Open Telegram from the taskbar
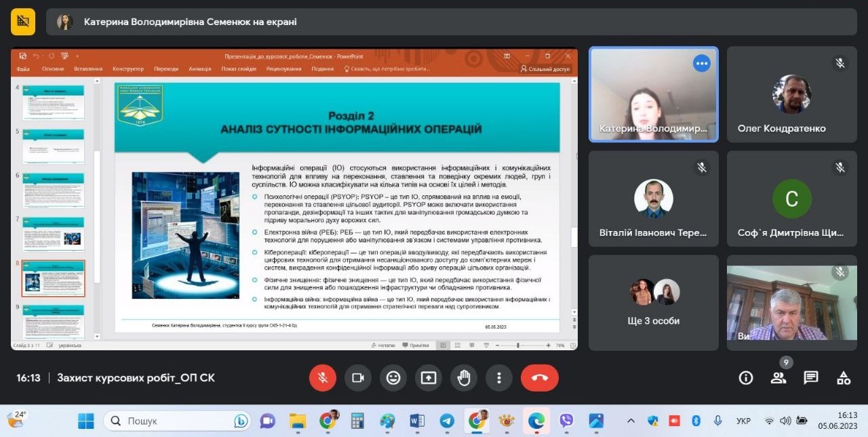Viewport: 868px width, 437px height. tap(447, 421)
